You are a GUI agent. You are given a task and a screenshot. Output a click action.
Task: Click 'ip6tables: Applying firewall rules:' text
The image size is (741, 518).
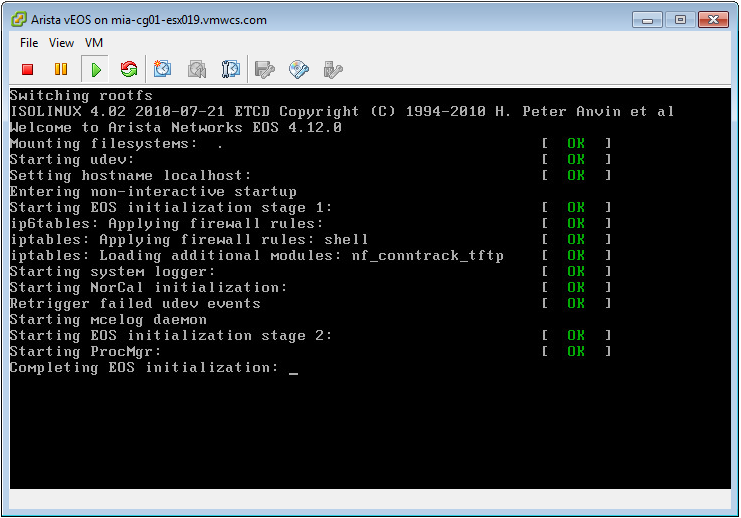[x=167, y=224]
